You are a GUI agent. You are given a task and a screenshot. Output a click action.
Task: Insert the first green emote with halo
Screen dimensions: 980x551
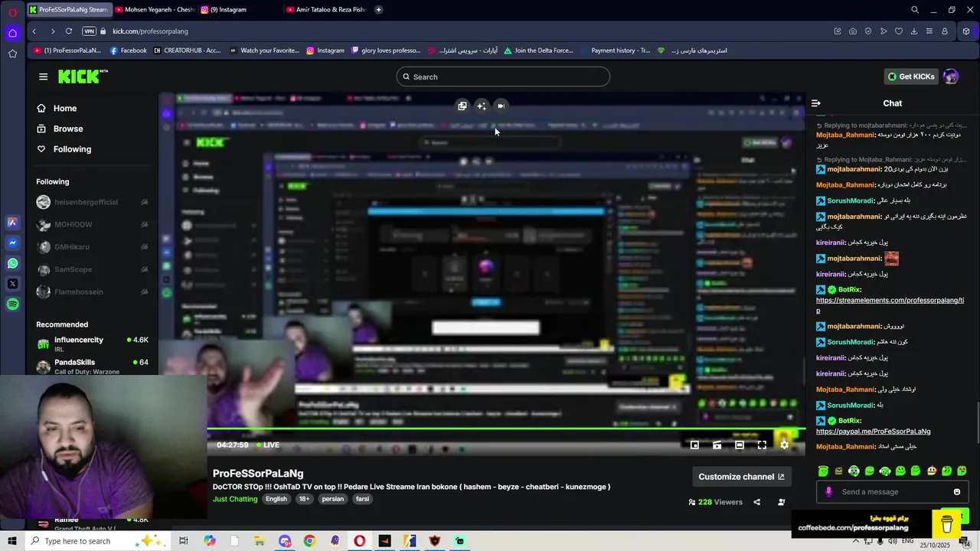pos(823,471)
